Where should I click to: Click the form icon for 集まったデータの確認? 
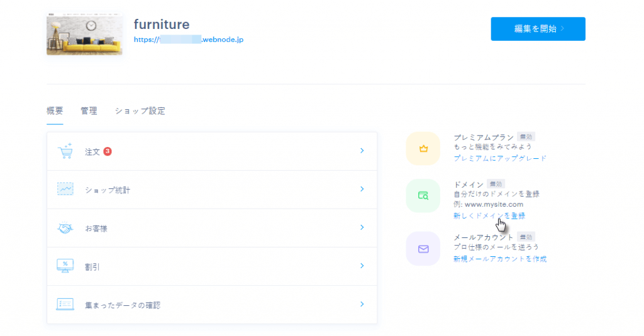(65, 305)
